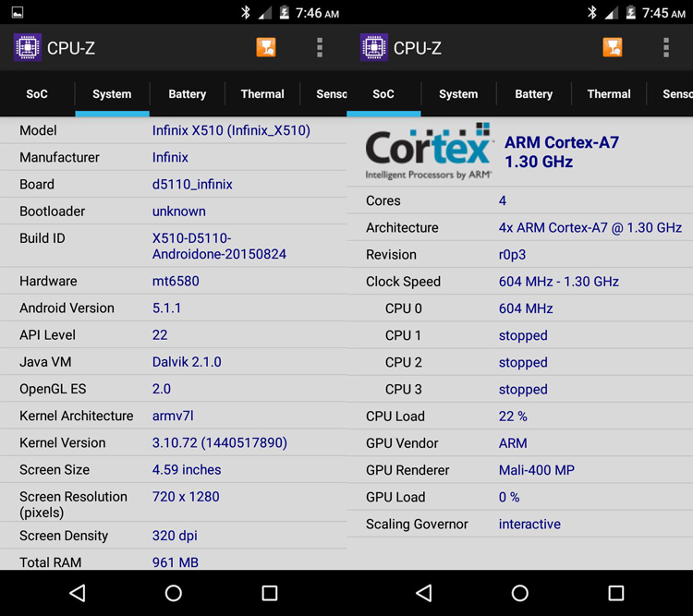
Task: Tap the Bluetooth status icon on left screen
Action: 245,12
